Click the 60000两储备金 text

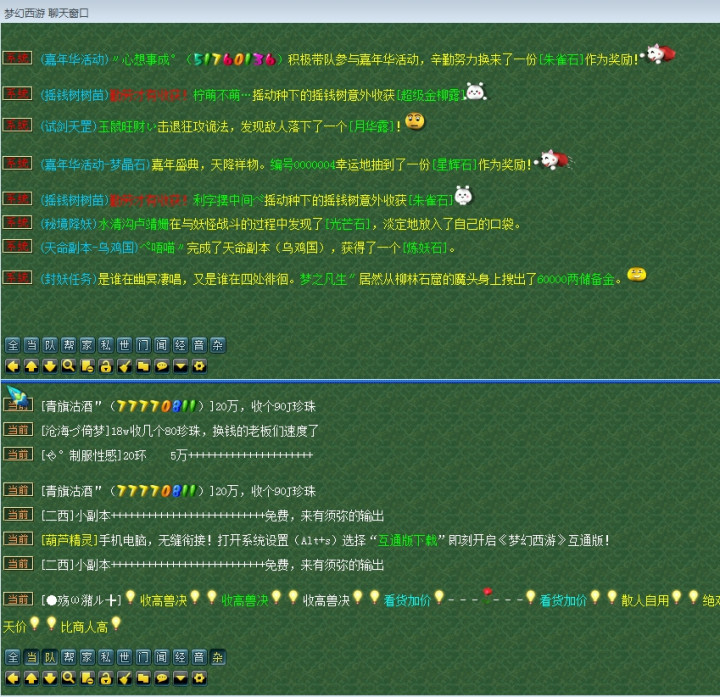point(576,279)
